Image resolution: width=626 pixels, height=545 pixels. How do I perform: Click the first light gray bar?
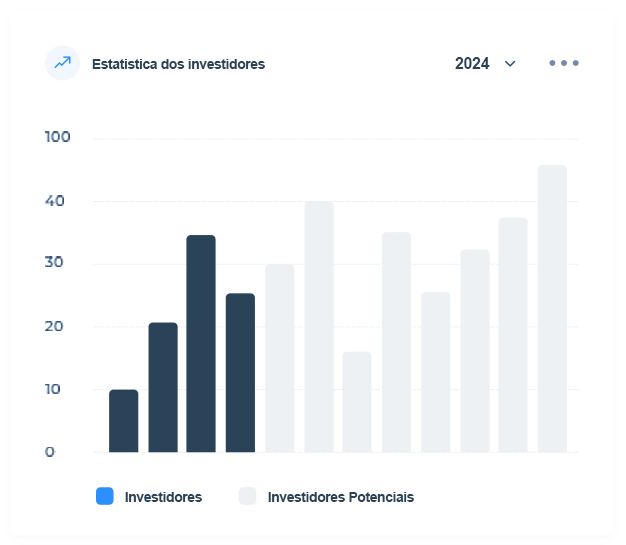pyautogui.click(x=280, y=358)
